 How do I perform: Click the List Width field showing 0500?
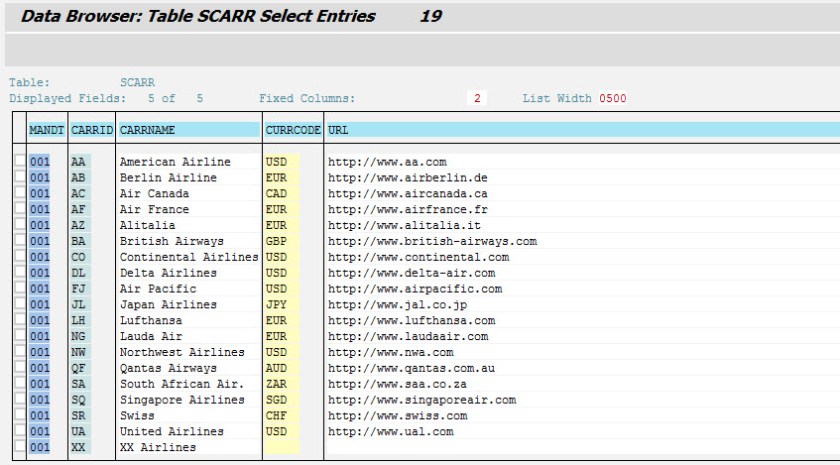613,98
